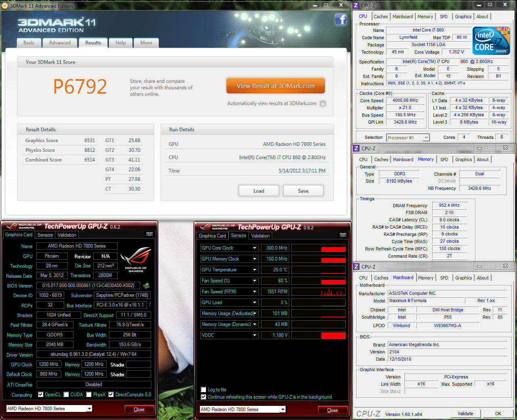Click the bus interface question mark in GPU-Z
This screenshot has height=420, width=517.
point(149,305)
